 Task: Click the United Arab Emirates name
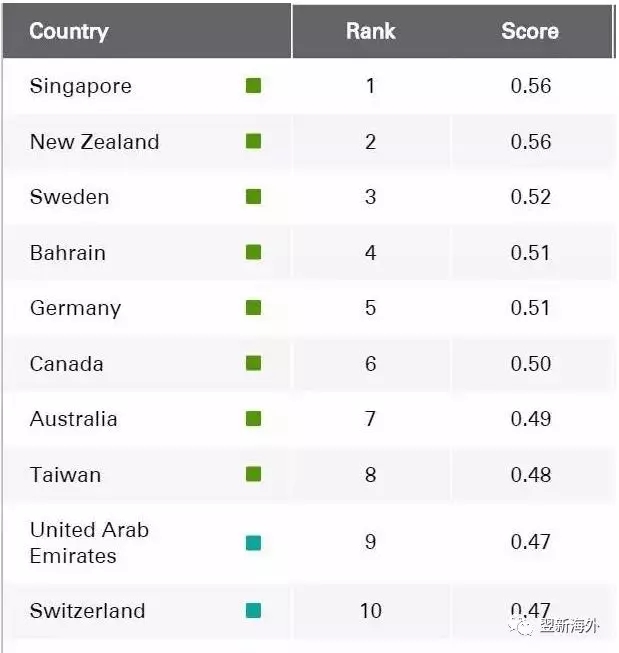click(89, 543)
